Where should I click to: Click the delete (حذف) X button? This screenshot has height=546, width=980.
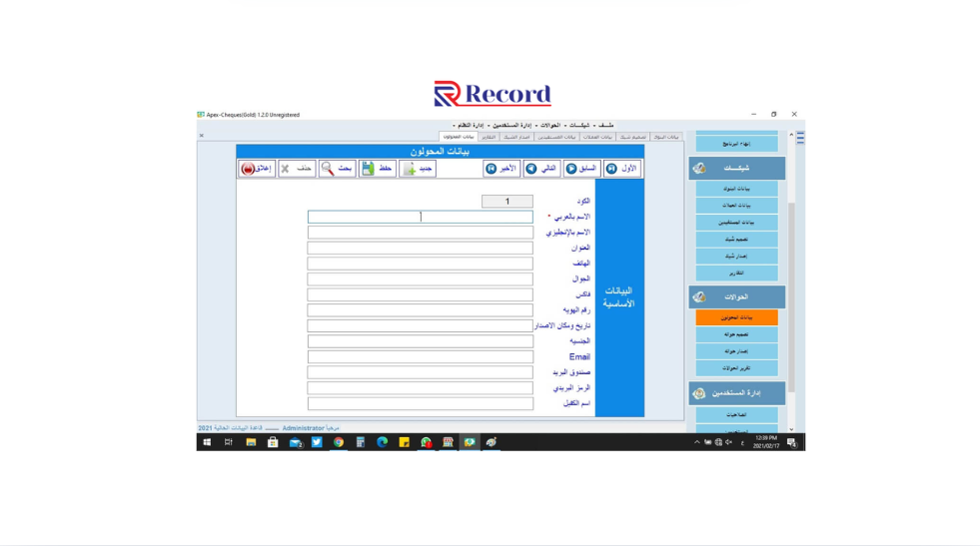[x=296, y=169]
